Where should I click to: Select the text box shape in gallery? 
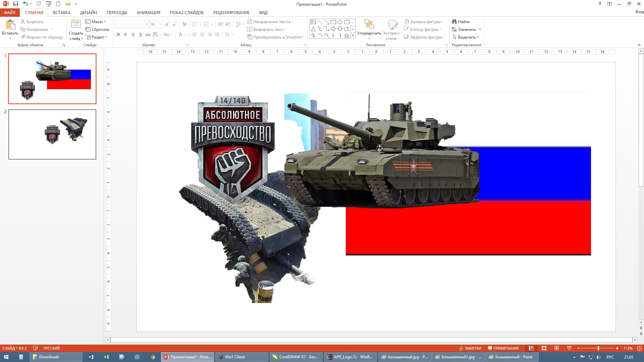[313, 22]
